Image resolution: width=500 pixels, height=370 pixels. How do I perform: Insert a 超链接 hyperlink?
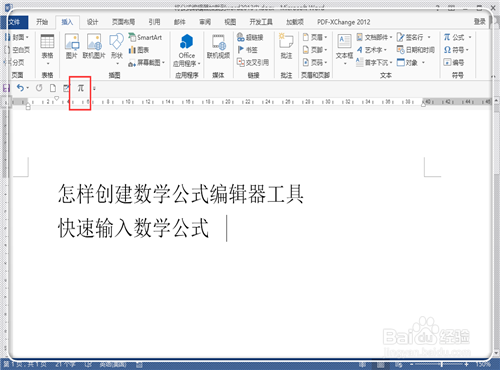pyautogui.click(x=250, y=37)
